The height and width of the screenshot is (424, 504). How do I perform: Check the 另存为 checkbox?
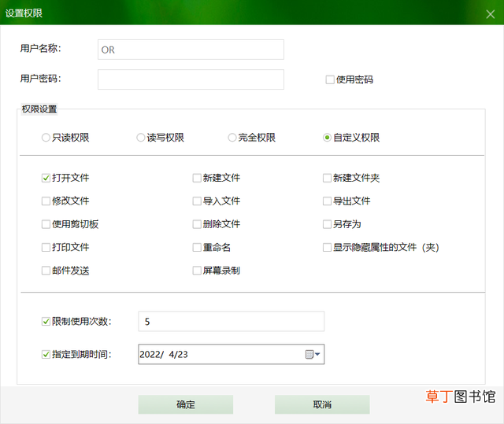click(x=327, y=224)
